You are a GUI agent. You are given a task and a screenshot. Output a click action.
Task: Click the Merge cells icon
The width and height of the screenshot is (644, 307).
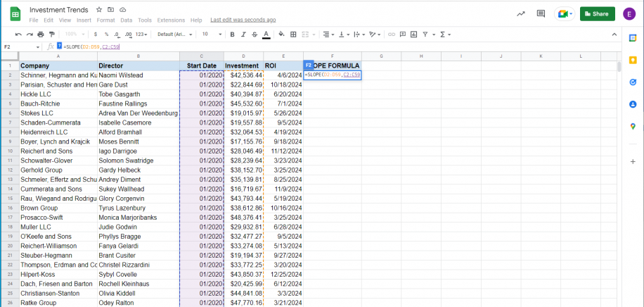[x=305, y=35]
